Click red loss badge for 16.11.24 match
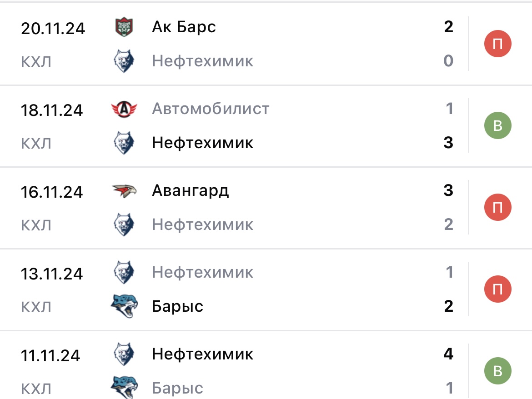The width and height of the screenshot is (532, 399). 497,208
